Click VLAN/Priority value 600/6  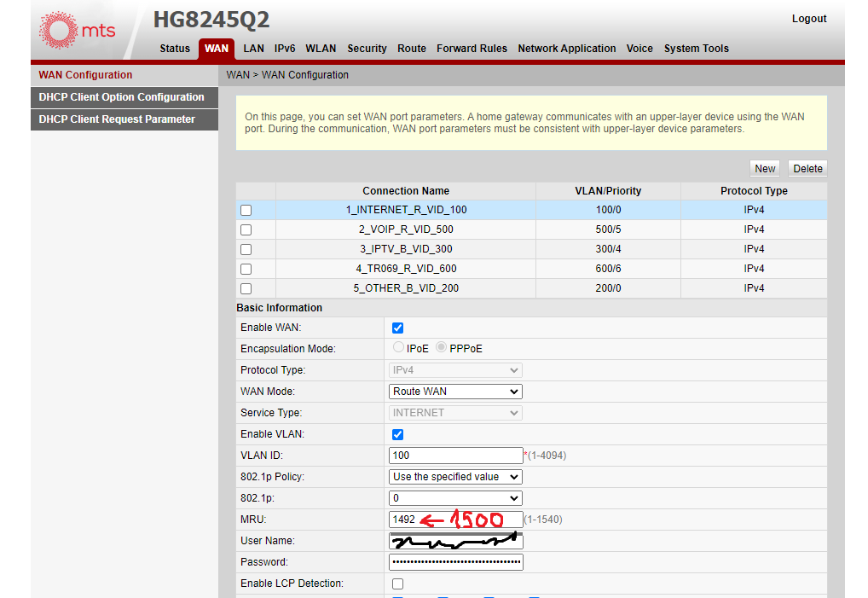(x=609, y=269)
